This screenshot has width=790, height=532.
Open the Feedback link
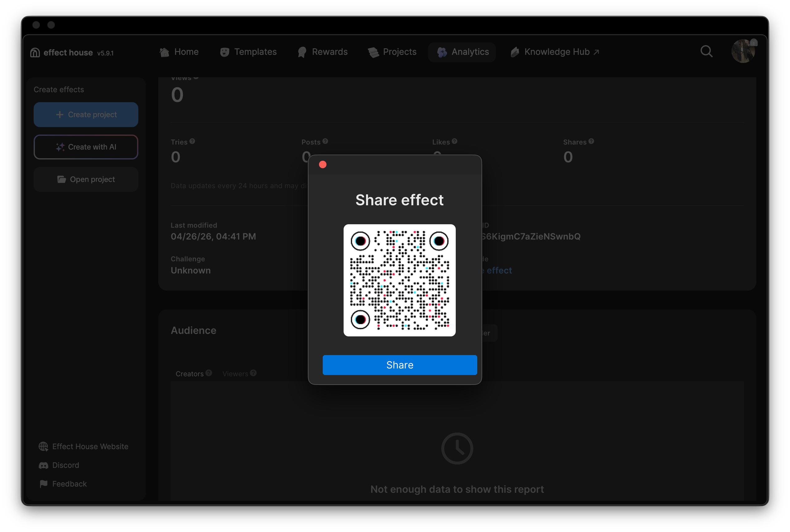pos(63,484)
